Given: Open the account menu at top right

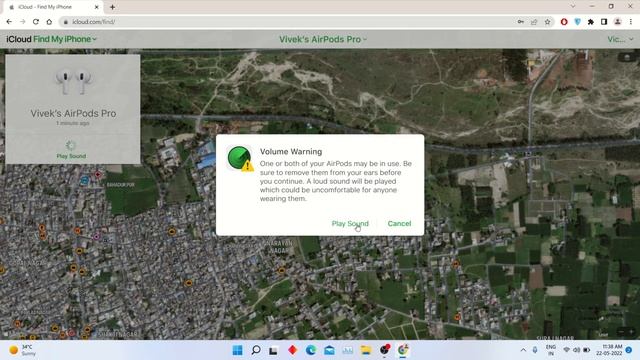Looking at the screenshot, I should click(x=620, y=39).
